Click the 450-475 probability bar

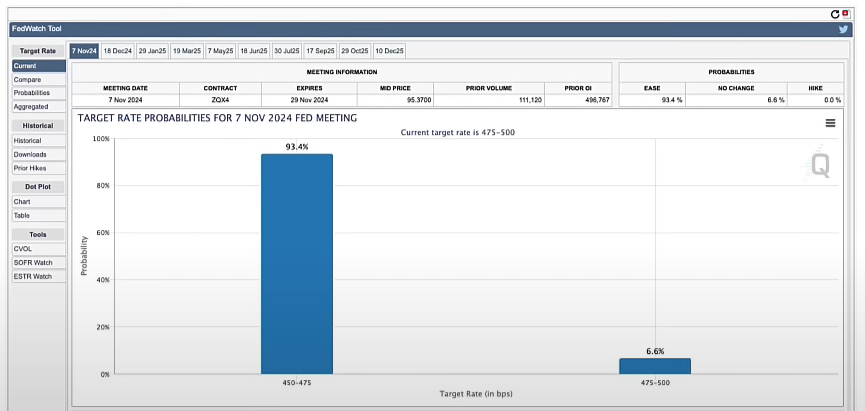[x=297, y=264]
